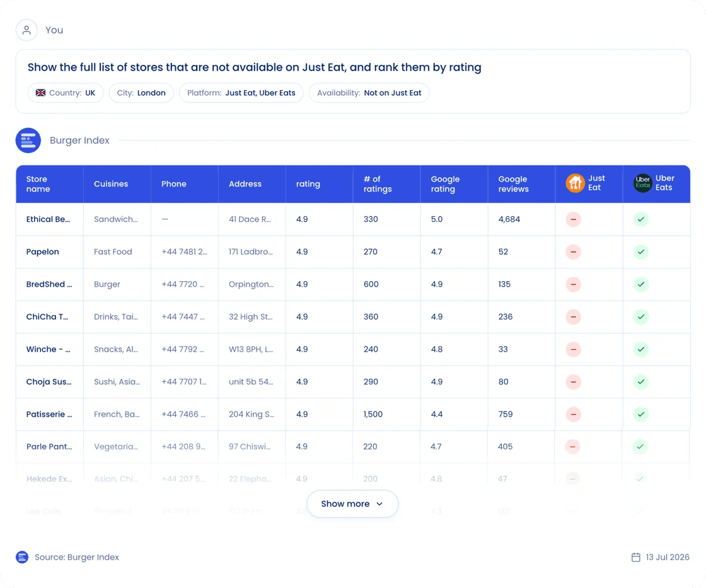Click Just Eat unavailable indicator for BredShed row
The height and width of the screenshot is (588, 706).
[x=573, y=284]
